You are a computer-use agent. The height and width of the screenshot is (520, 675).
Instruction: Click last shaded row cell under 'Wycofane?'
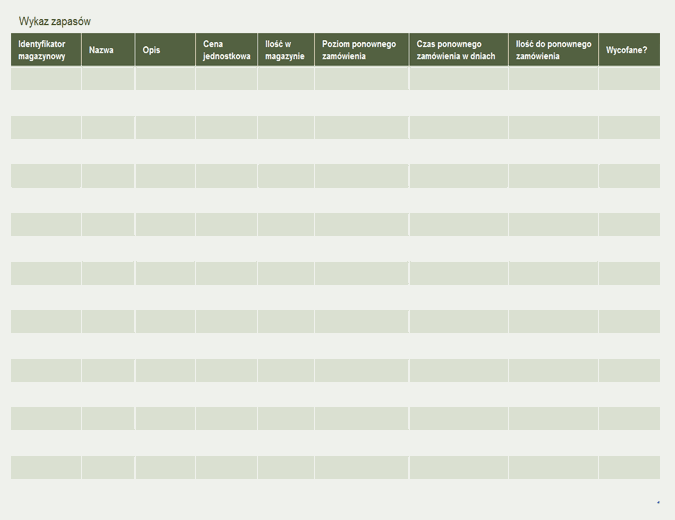[629, 467]
